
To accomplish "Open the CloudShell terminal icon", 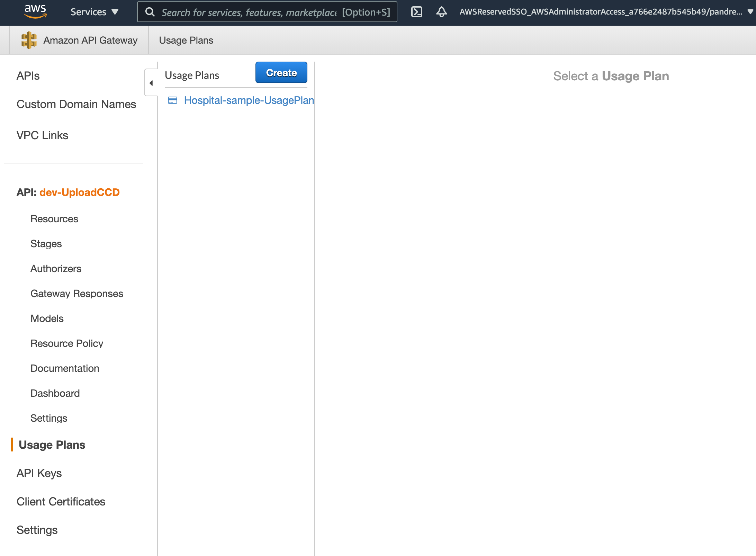I will pyautogui.click(x=416, y=12).
